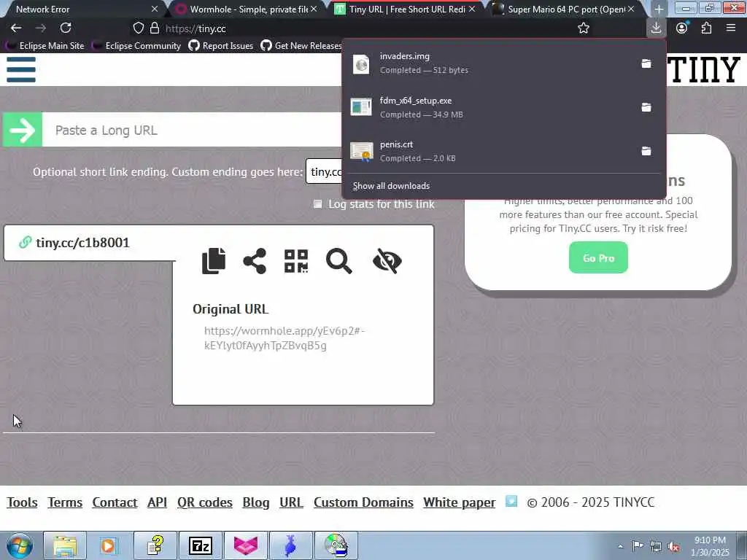Open the Custom Domains footer link
This screenshot has width=747, height=560.
363,502
